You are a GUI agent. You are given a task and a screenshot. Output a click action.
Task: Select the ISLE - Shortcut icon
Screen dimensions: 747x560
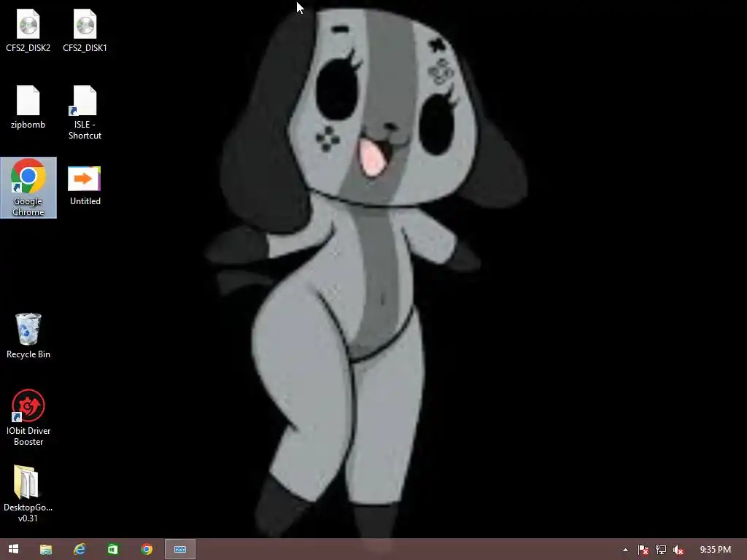tap(85, 101)
